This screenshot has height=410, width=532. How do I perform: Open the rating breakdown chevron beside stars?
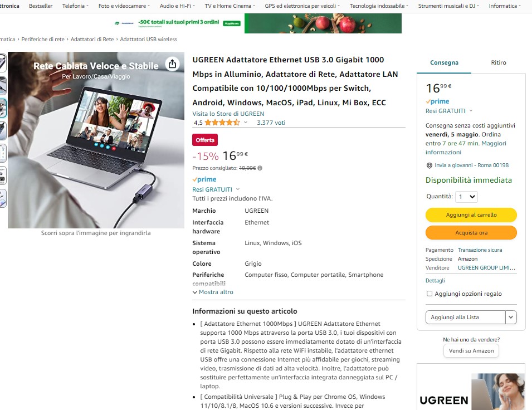click(246, 123)
